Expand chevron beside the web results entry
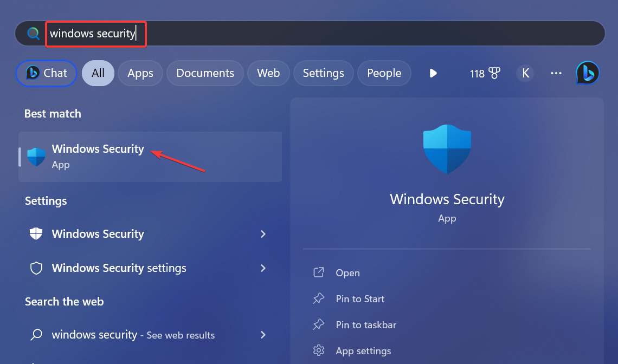Image resolution: width=618 pixels, height=364 pixels. [x=263, y=335]
